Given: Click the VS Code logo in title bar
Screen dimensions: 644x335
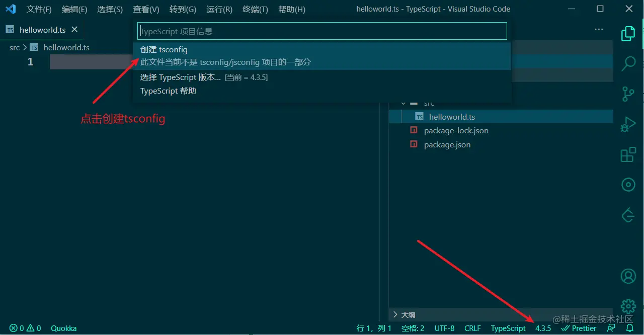Looking at the screenshot, I should (11, 9).
